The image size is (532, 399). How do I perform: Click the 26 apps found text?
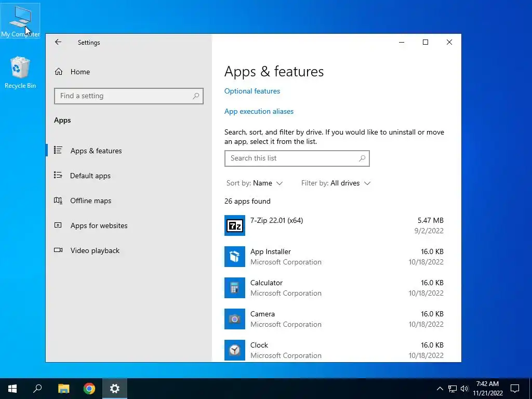coord(247,201)
